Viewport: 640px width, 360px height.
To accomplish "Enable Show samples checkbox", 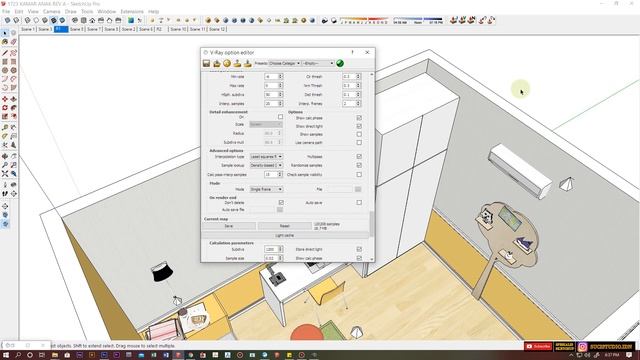I will (x=359, y=134).
